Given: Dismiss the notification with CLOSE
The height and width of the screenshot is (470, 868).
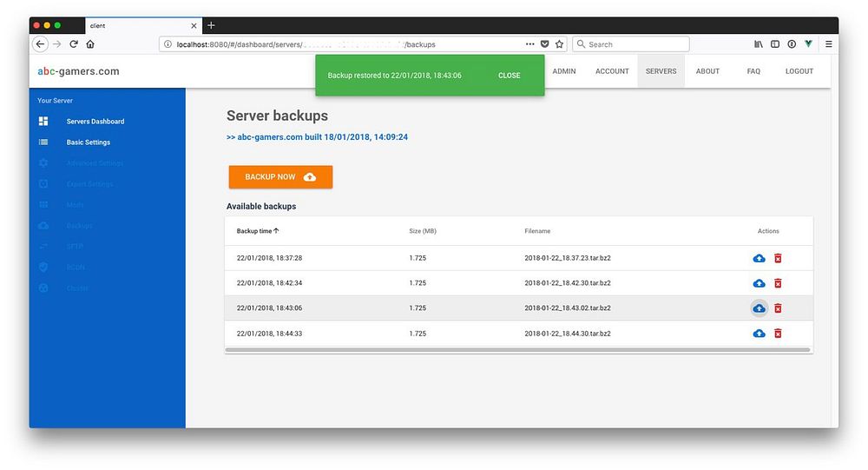Looking at the screenshot, I should click(510, 76).
